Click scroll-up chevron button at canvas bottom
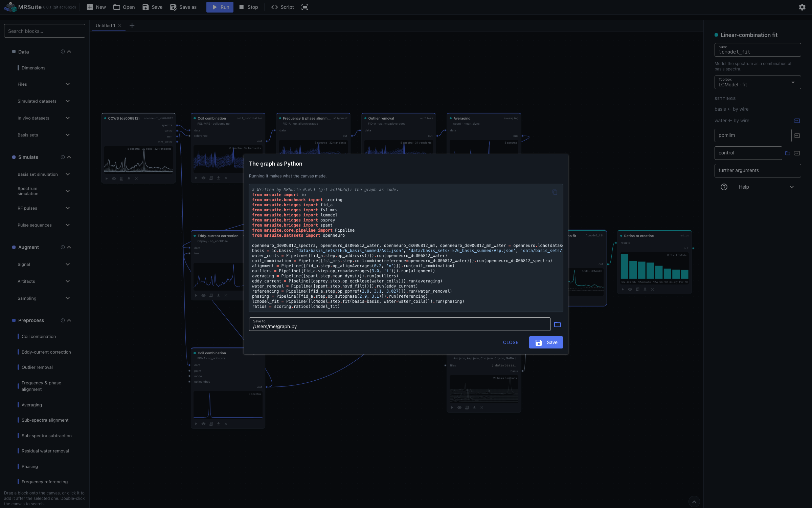 (x=694, y=502)
